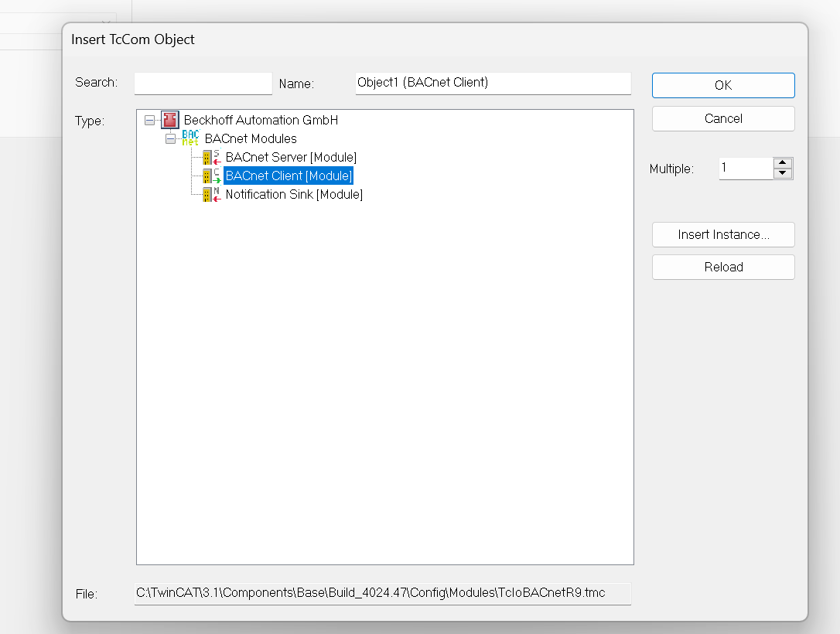
Task: Click into the Multiple value field
Action: pyautogui.click(x=746, y=169)
